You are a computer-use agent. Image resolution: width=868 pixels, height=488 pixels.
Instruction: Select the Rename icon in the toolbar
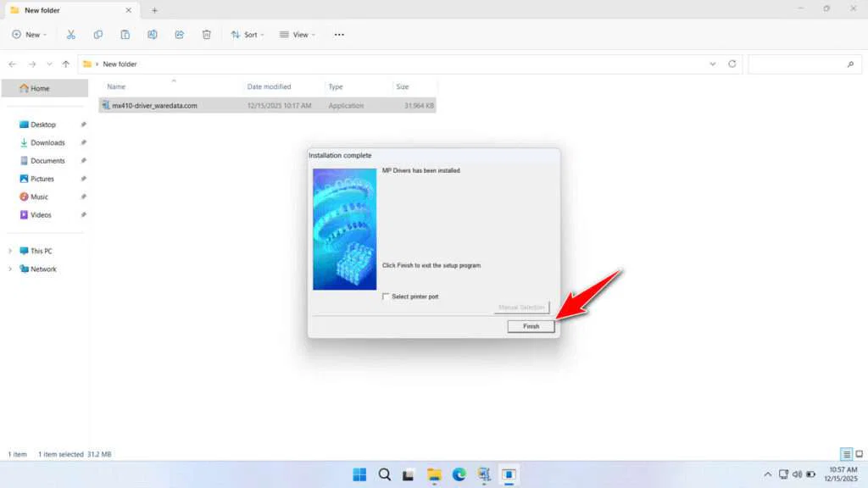pos(153,34)
